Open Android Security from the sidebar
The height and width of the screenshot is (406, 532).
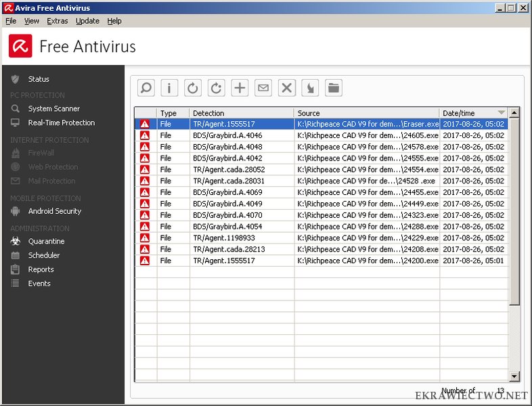point(54,211)
